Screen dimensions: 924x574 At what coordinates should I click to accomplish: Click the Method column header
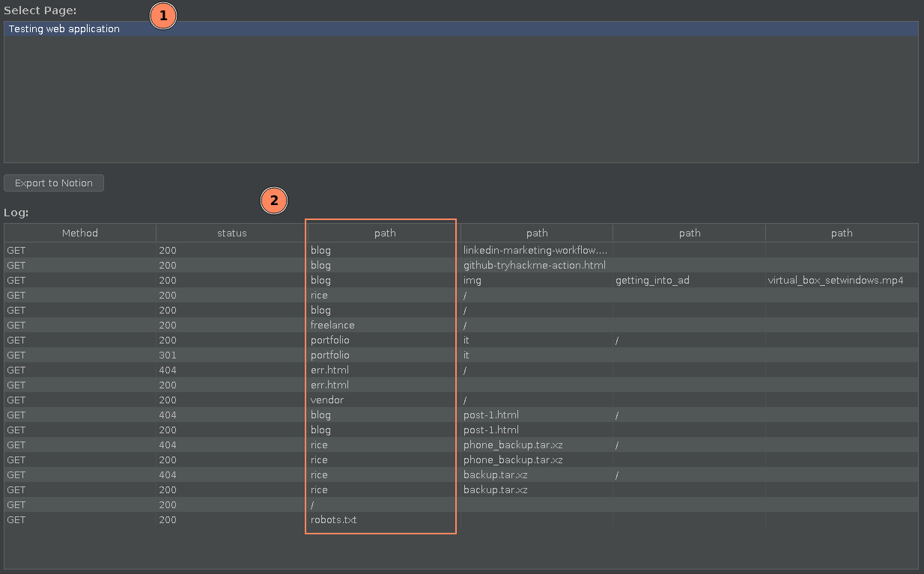(80, 233)
